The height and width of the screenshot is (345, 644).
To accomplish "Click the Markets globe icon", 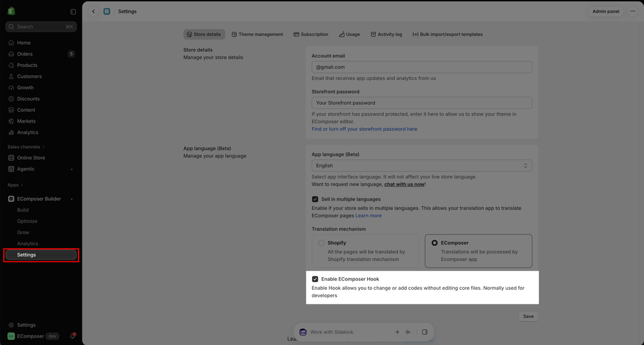I will click(11, 121).
